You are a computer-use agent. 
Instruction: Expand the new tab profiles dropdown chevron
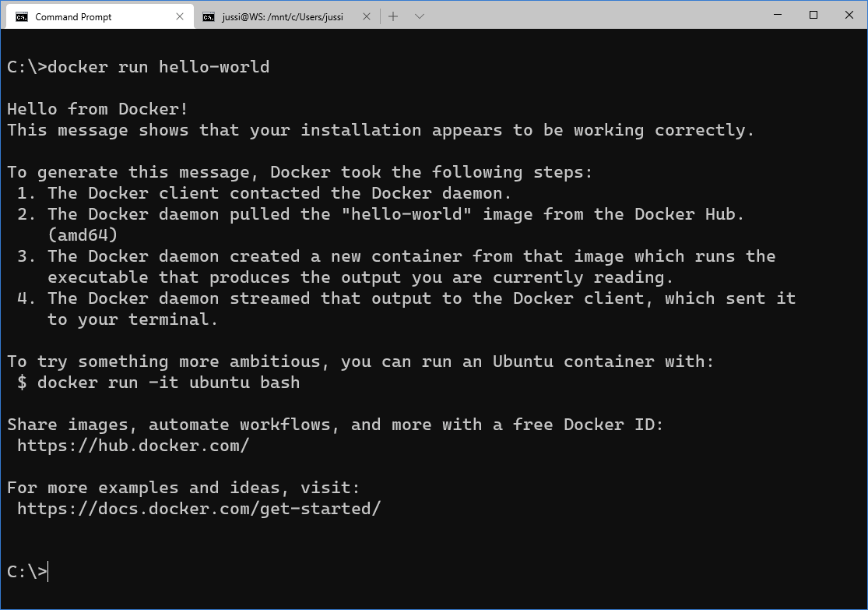click(419, 16)
